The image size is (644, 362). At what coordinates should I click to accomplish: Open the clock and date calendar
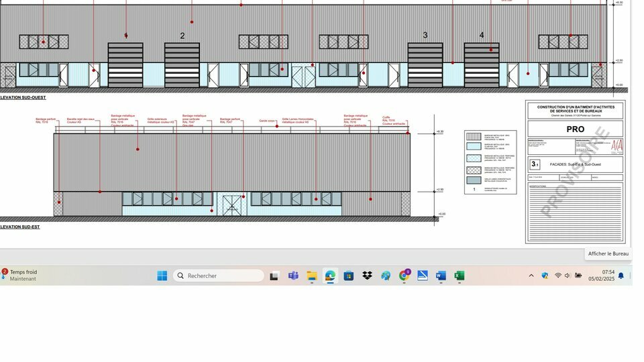(x=601, y=276)
